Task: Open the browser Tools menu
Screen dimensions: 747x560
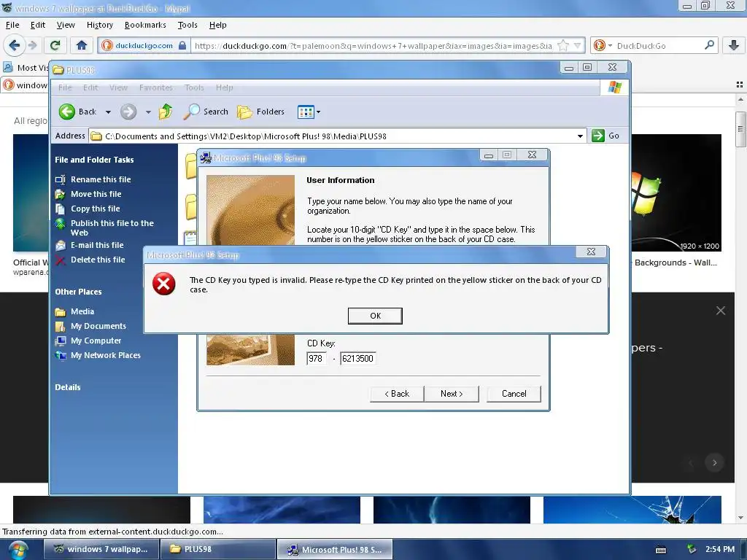Action: point(187,25)
